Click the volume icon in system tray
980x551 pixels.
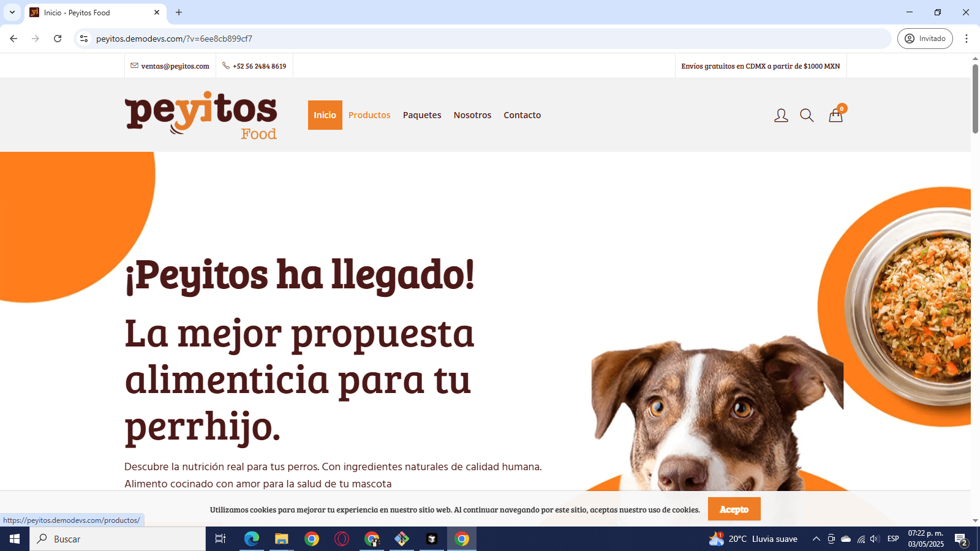pos(873,539)
